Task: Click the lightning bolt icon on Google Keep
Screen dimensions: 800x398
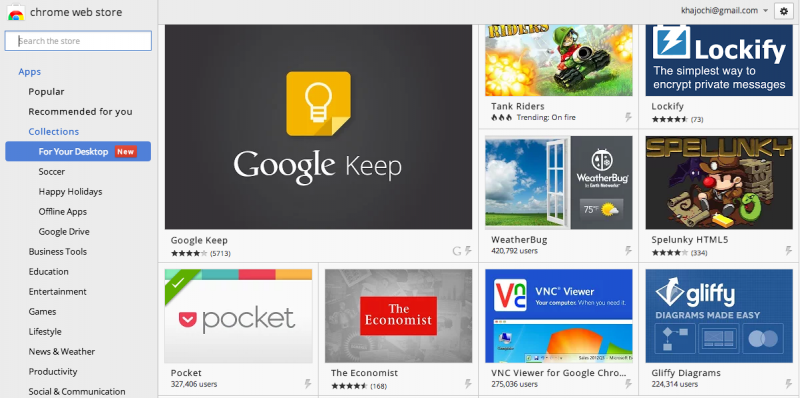Action: (468, 251)
